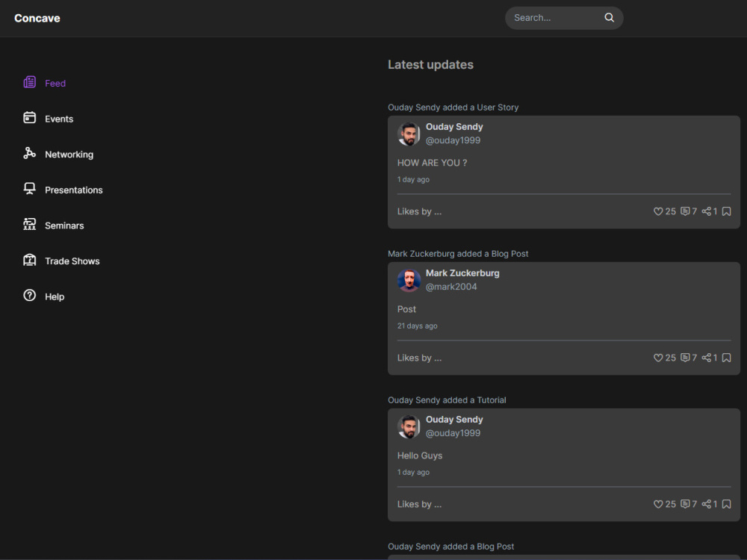Bookmark the 'Hello Guys' post

coord(727,504)
